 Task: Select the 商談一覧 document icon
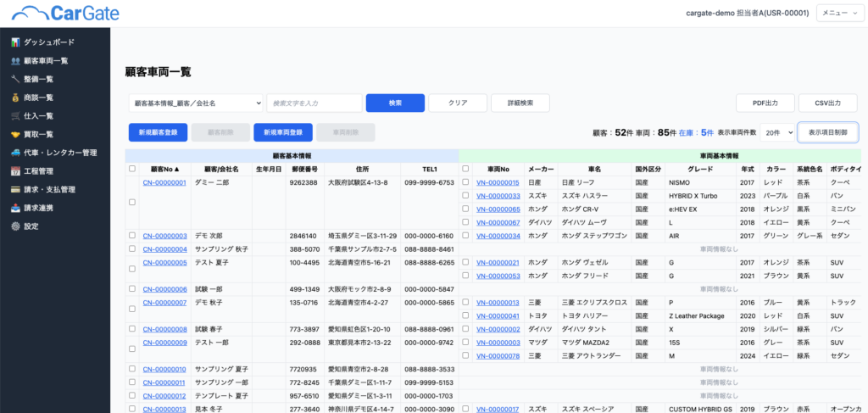pos(15,98)
